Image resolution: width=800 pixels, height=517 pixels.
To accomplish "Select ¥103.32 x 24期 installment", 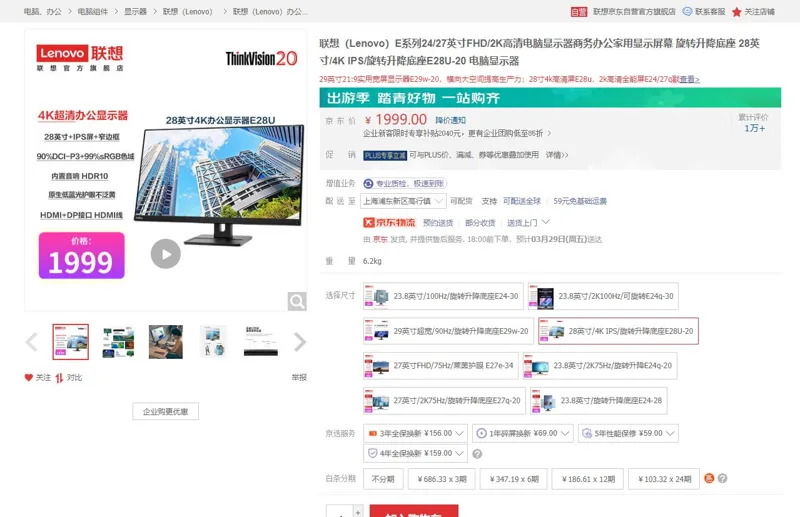I will pyautogui.click(x=664, y=479).
